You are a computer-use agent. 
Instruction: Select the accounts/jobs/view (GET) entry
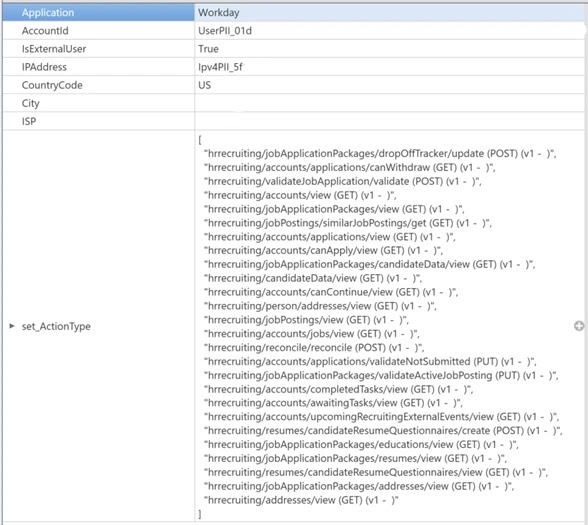click(312, 334)
